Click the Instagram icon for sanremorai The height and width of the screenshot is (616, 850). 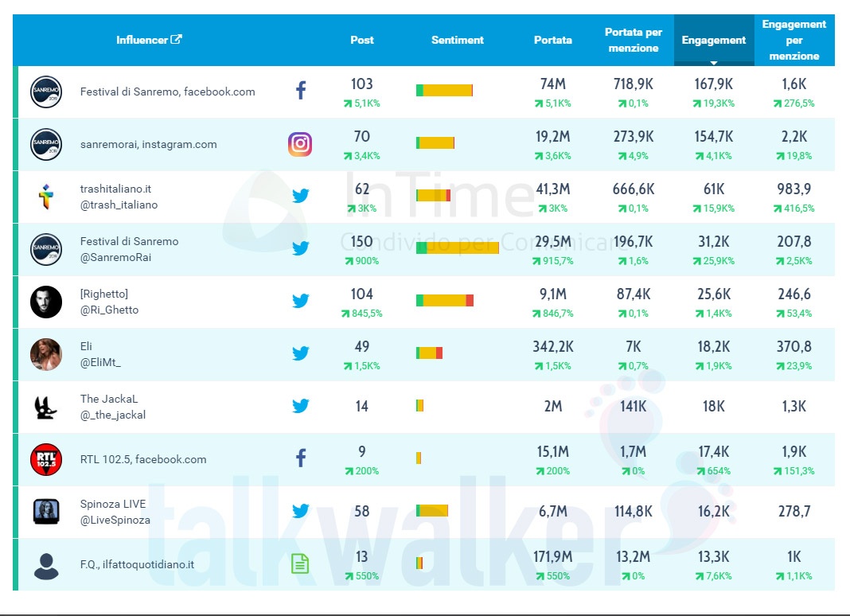coord(300,144)
